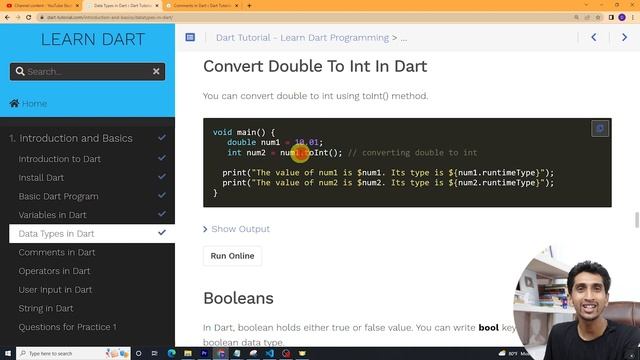Open the Comments in Dart lesson

(57, 252)
